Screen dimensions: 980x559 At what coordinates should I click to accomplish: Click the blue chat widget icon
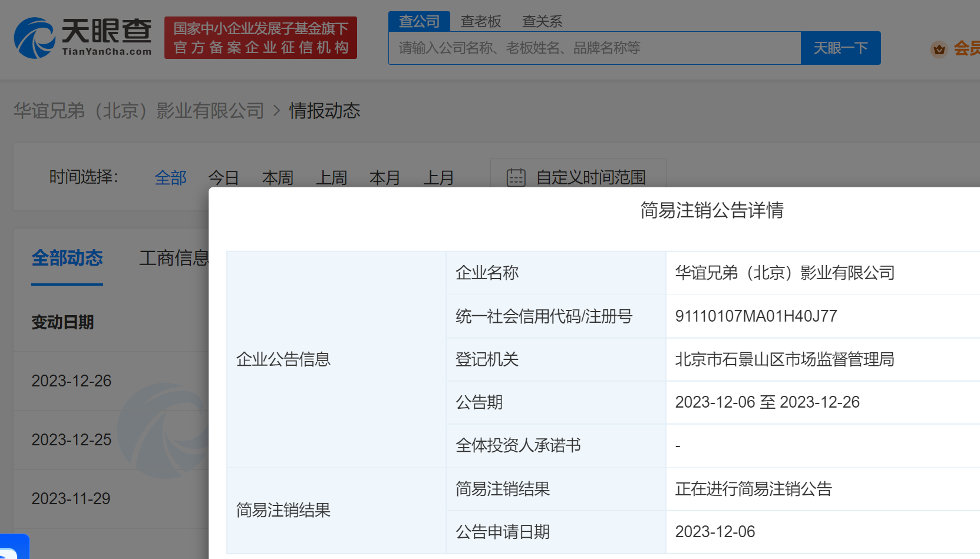coord(14,547)
